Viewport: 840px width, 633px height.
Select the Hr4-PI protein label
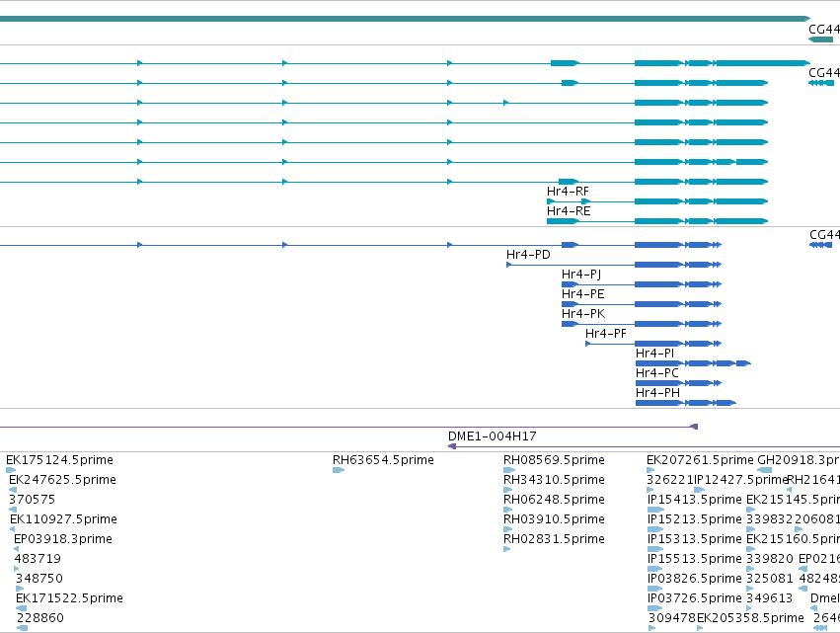(x=654, y=354)
